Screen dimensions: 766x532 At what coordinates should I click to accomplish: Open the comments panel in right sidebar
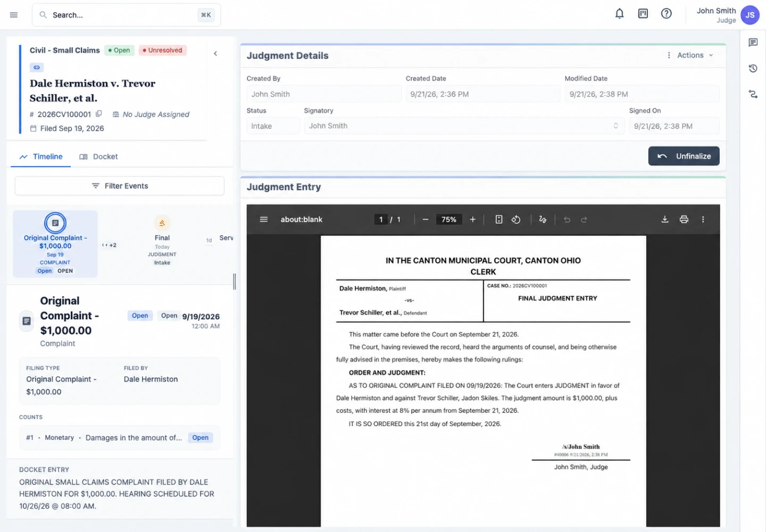click(x=753, y=43)
